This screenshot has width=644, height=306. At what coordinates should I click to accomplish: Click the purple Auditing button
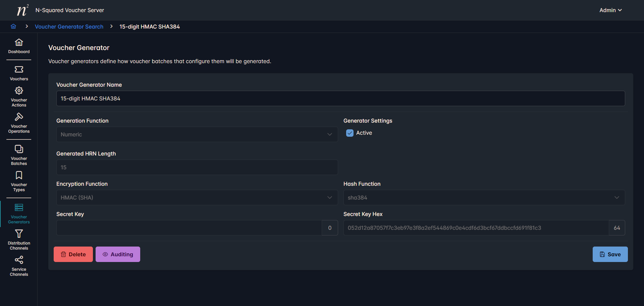(x=118, y=254)
